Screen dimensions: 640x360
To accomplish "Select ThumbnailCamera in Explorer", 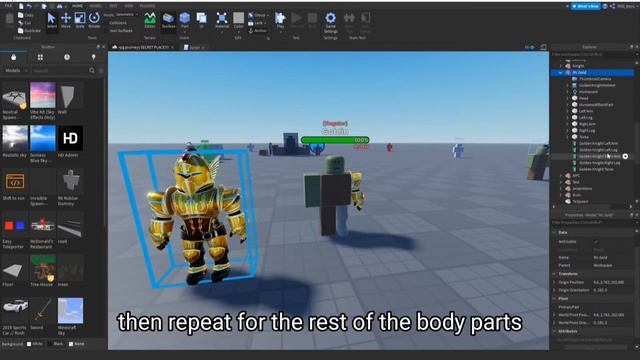I will click(595, 79).
